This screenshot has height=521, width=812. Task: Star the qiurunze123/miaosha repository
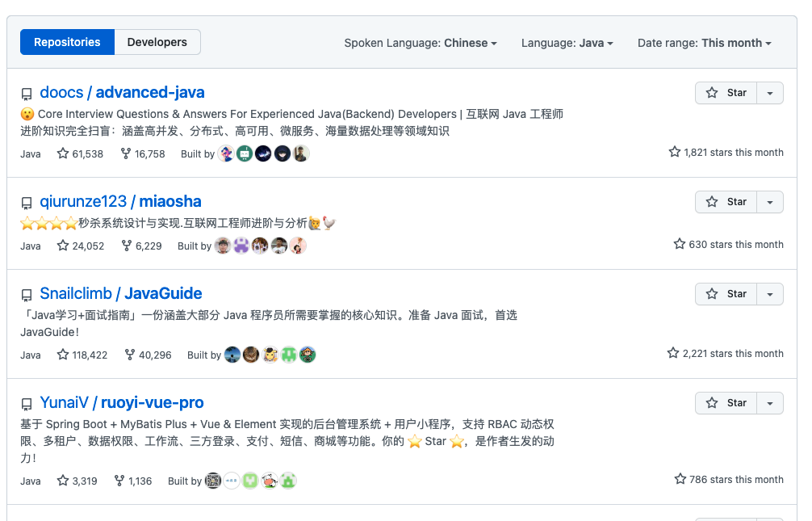pos(726,201)
